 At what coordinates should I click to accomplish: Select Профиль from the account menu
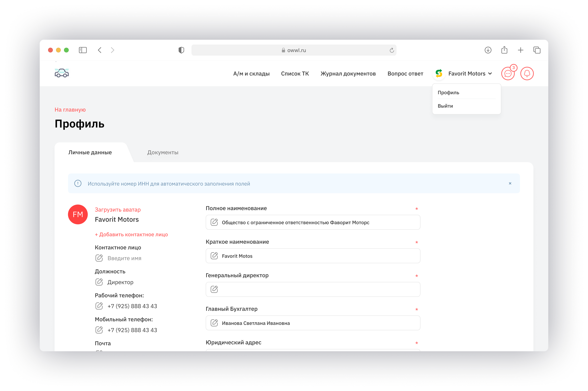(448, 93)
